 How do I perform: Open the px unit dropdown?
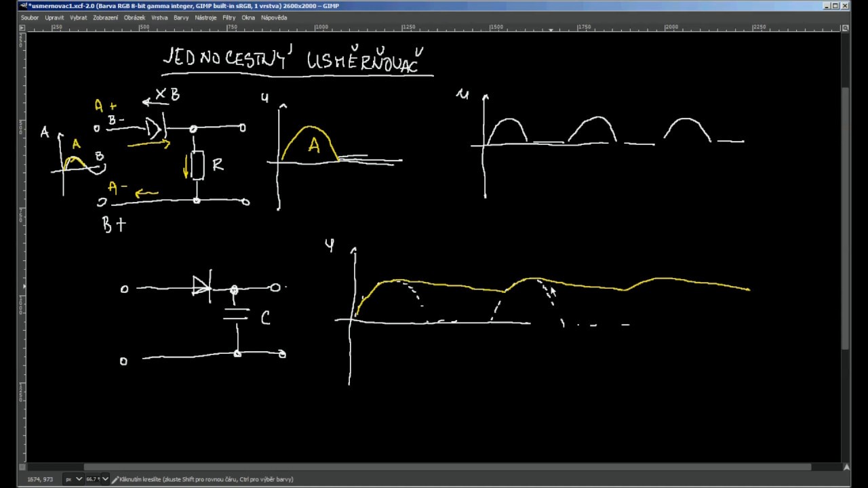click(x=73, y=479)
